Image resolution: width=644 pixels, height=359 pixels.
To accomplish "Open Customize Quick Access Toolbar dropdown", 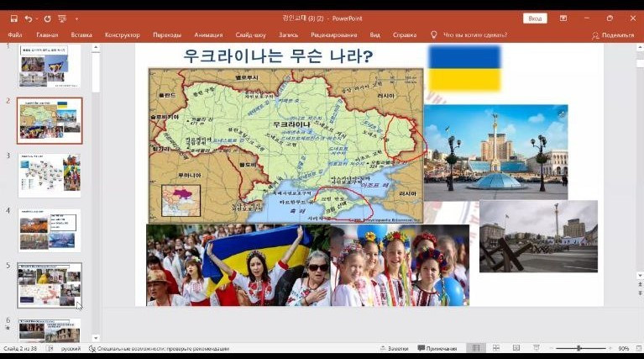I will 76,18.
